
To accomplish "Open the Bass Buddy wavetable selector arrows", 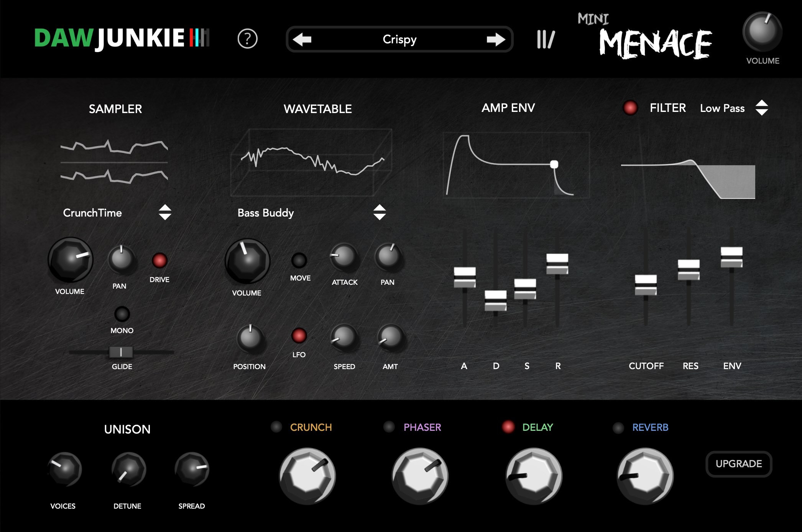I will [380, 212].
